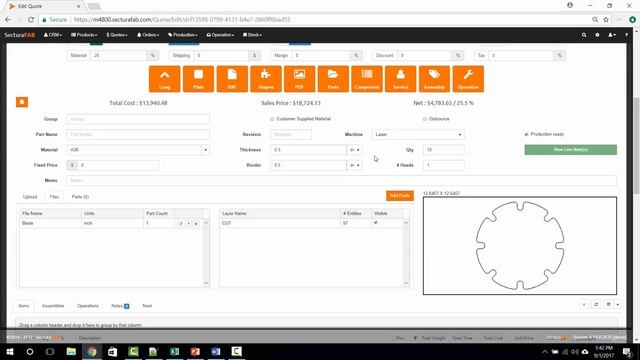
Task: Click the first action icon in Blade row
Action: point(181,223)
